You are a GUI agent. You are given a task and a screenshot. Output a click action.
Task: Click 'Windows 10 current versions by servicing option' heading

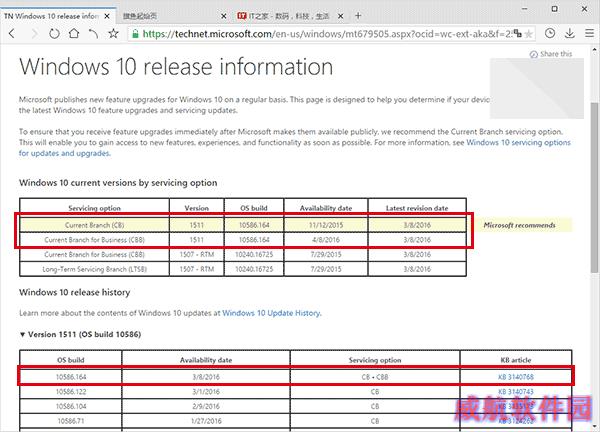[x=118, y=183]
